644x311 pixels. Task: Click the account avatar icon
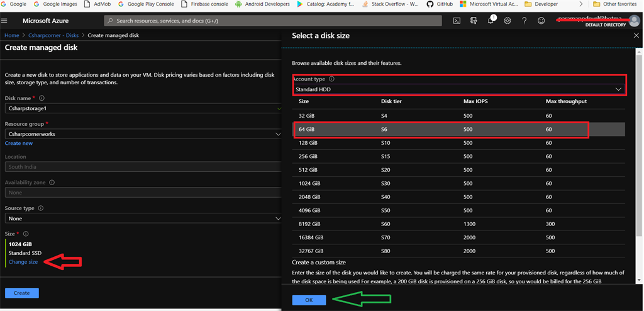[x=635, y=20]
